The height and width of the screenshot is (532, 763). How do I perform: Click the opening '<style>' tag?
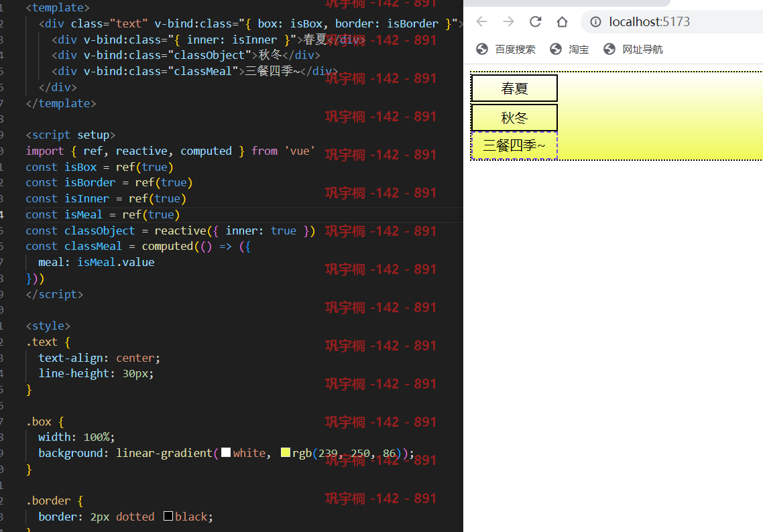48,326
